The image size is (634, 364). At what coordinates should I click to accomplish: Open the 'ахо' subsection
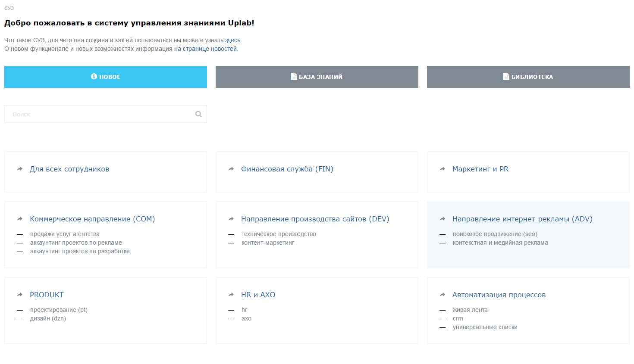tap(246, 318)
